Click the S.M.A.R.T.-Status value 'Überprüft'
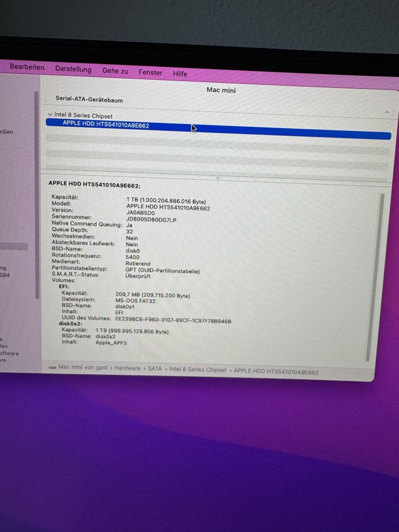 [x=138, y=276]
